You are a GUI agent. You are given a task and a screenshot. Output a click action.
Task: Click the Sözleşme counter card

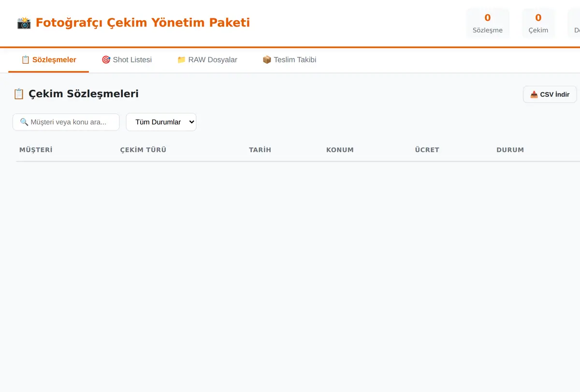488,23
